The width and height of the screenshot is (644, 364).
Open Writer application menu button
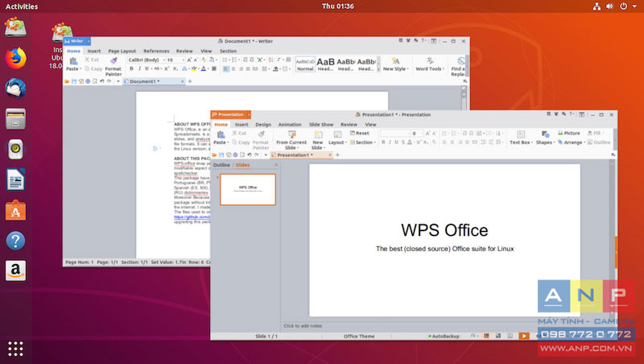(76, 41)
